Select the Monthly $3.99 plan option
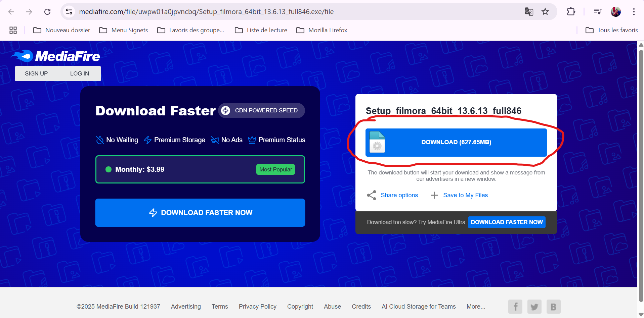644x318 pixels. [200, 169]
